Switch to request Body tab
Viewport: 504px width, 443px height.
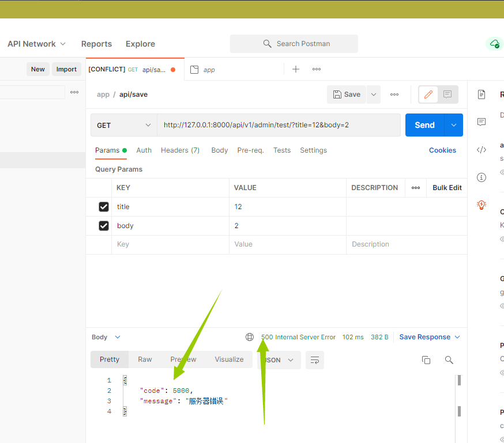220,150
